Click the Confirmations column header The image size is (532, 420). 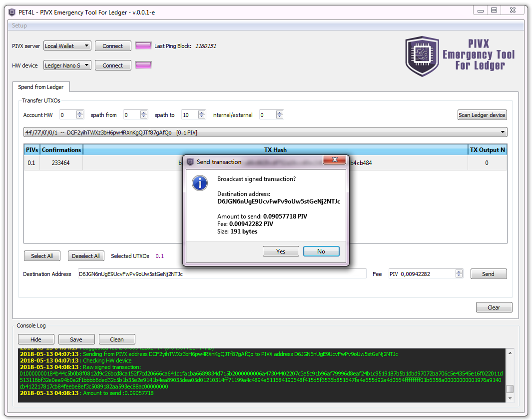(61, 149)
